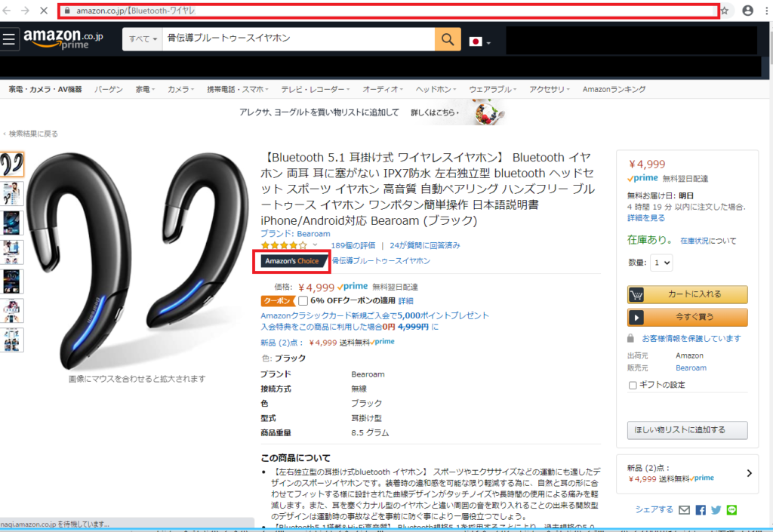The image size is (773, 532).
Task: Open seller Bearoam link in buy box
Action: pyautogui.click(x=691, y=368)
